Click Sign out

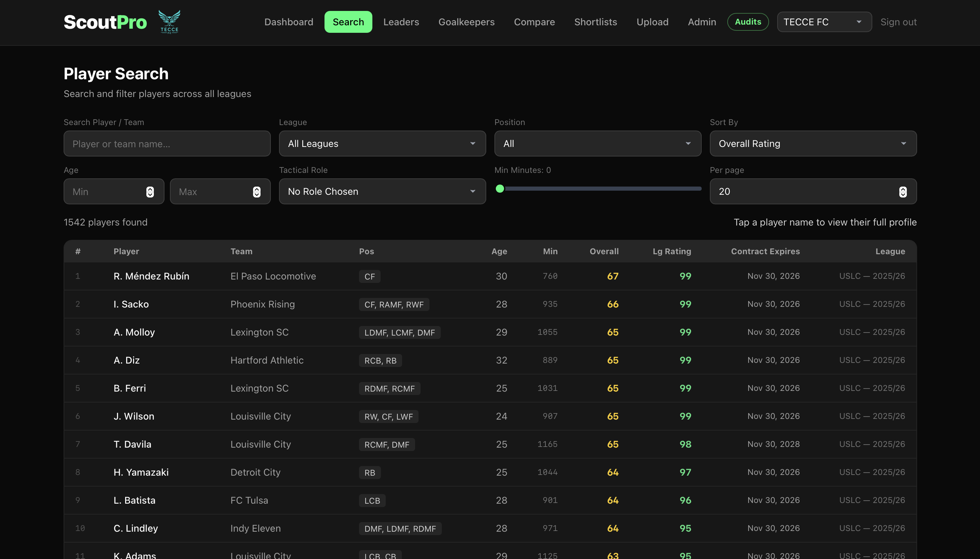click(x=898, y=22)
